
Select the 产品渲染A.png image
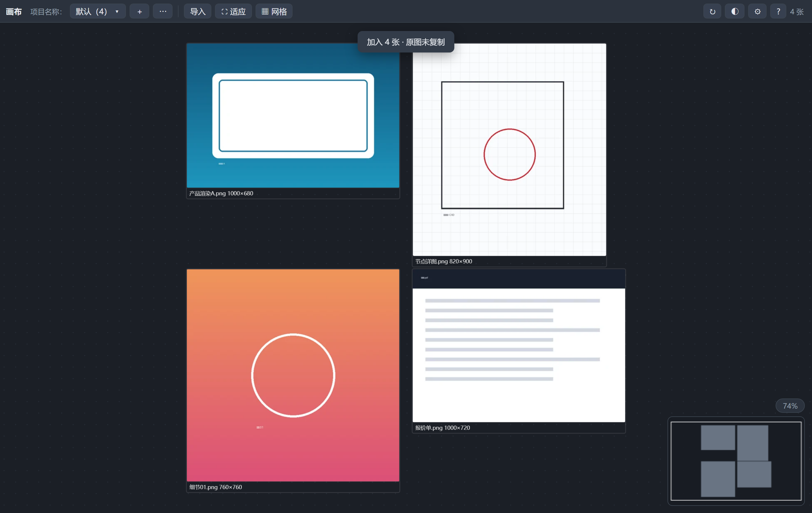[293, 115]
